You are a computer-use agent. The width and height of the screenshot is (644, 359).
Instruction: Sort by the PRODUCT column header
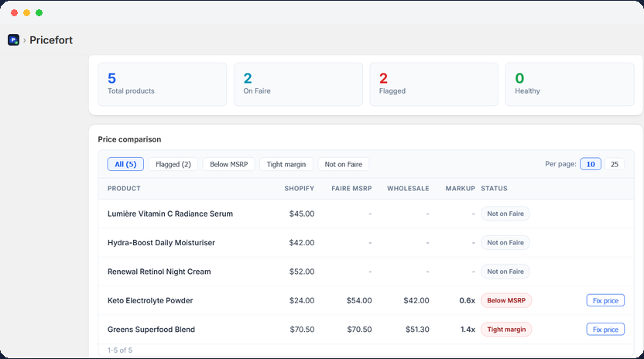124,189
